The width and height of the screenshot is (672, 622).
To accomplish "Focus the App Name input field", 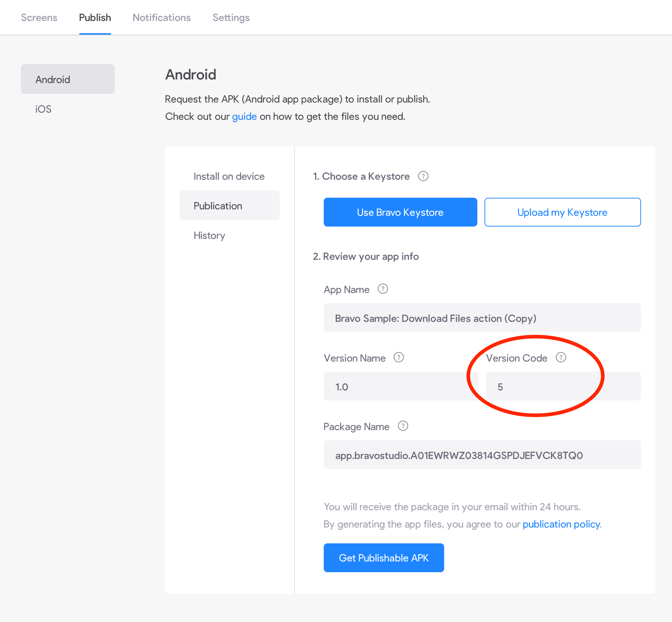I will click(482, 317).
